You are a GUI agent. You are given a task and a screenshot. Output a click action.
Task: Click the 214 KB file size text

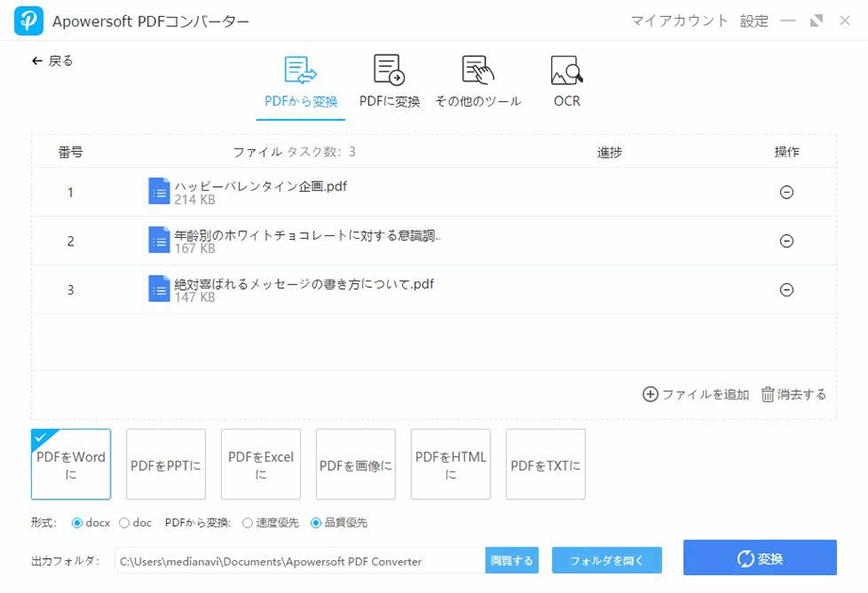(x=195, y=199)
